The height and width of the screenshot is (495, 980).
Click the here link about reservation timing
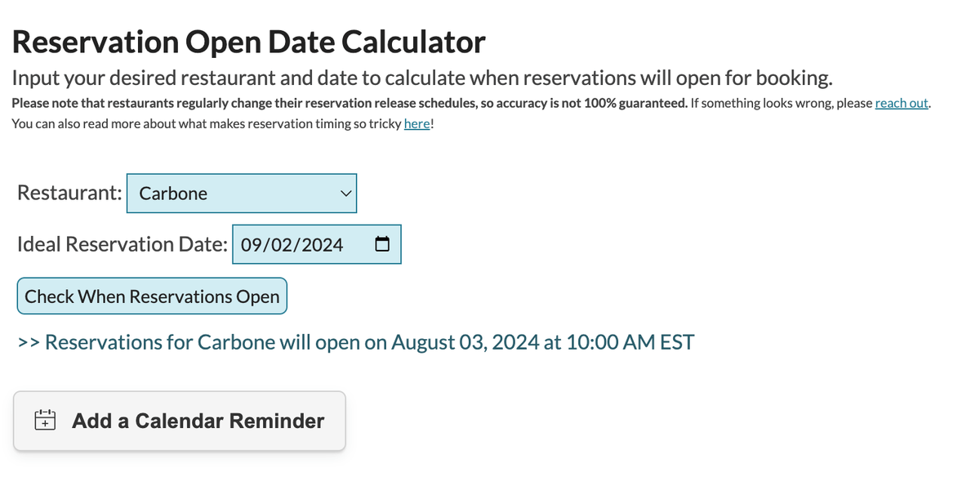[x=416, y=123]
